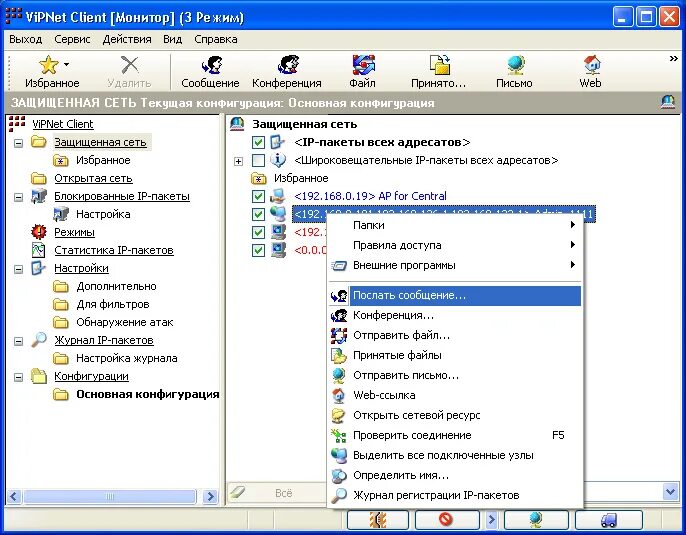The width and height of the screenshot is (686, 535).
Task: Choose Выделить все подключенные узлы
Action: pos(455,455)
